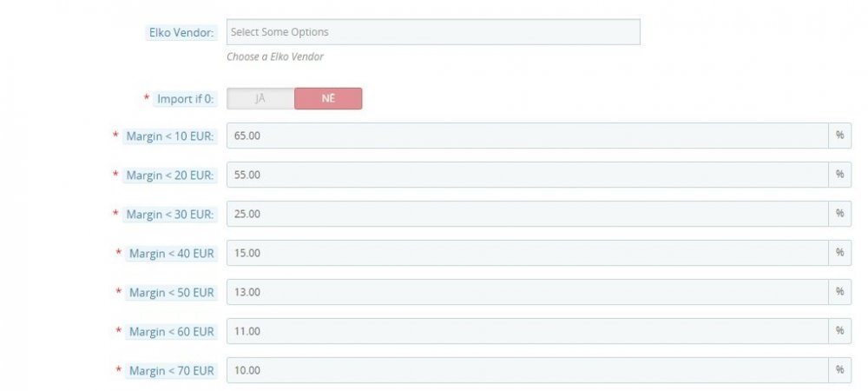The width and height of the screenshot is (868, 391).
Task: Click the % sign on Margin < 70 EUR row
Action: [839, 370]
